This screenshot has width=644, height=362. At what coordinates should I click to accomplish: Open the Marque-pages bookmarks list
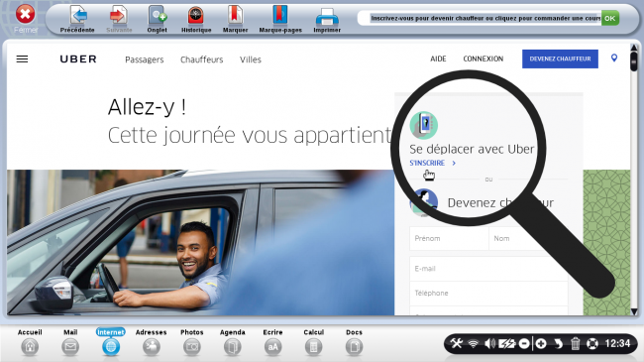280,16
